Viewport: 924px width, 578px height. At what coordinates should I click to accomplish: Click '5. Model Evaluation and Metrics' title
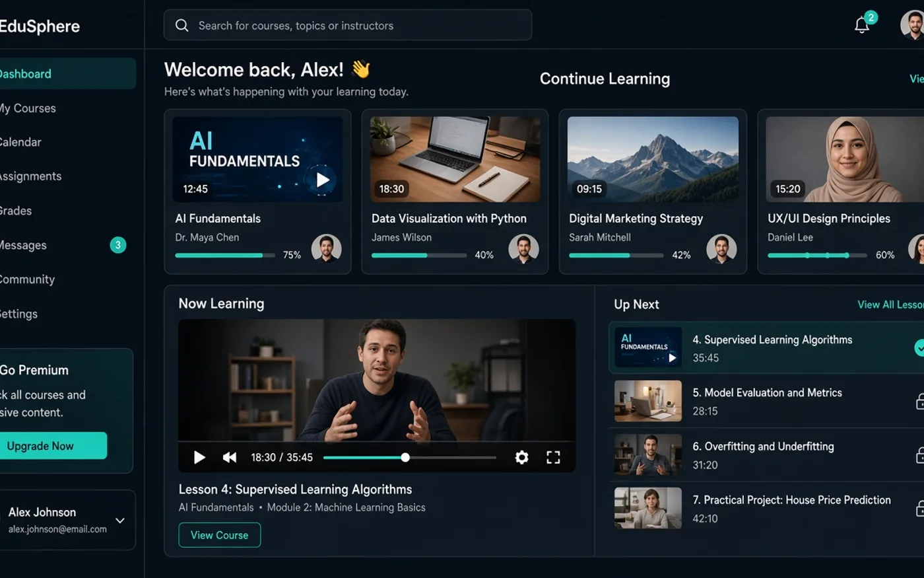coord(767,392)
